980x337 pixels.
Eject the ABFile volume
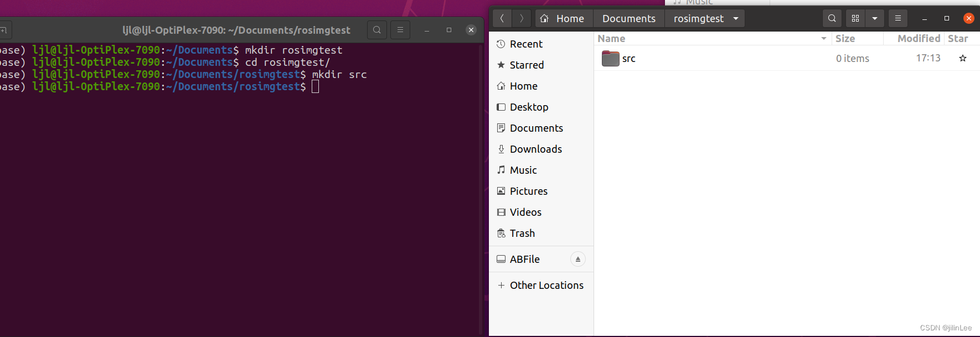pos(577,259)
